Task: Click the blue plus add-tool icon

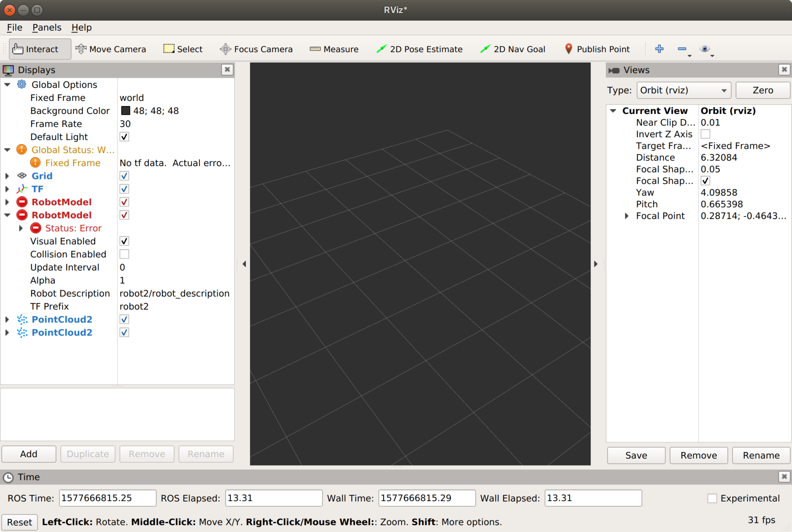Action: tap(659, 49)
